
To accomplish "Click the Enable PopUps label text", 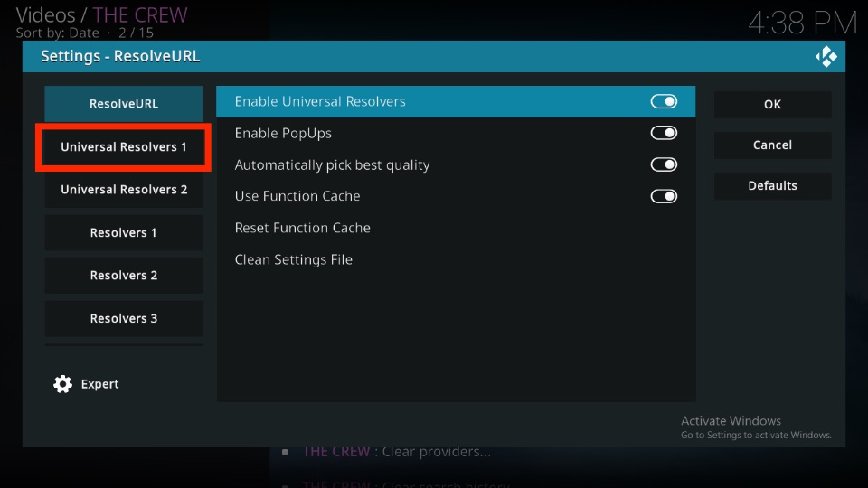I will pyautogui.click(x=283, y=134).
